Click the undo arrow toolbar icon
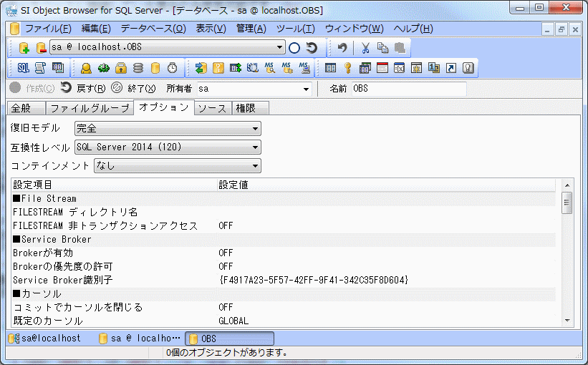The height and width of the screenshot is (365, 588). pyautogui.click(x=342, y=48)
